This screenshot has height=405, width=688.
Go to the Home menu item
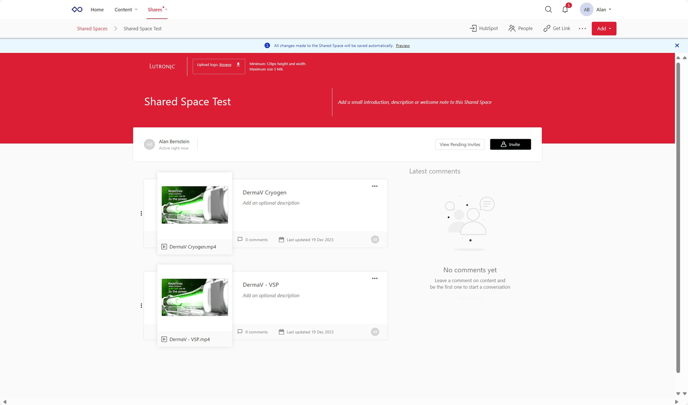(97, 9)
